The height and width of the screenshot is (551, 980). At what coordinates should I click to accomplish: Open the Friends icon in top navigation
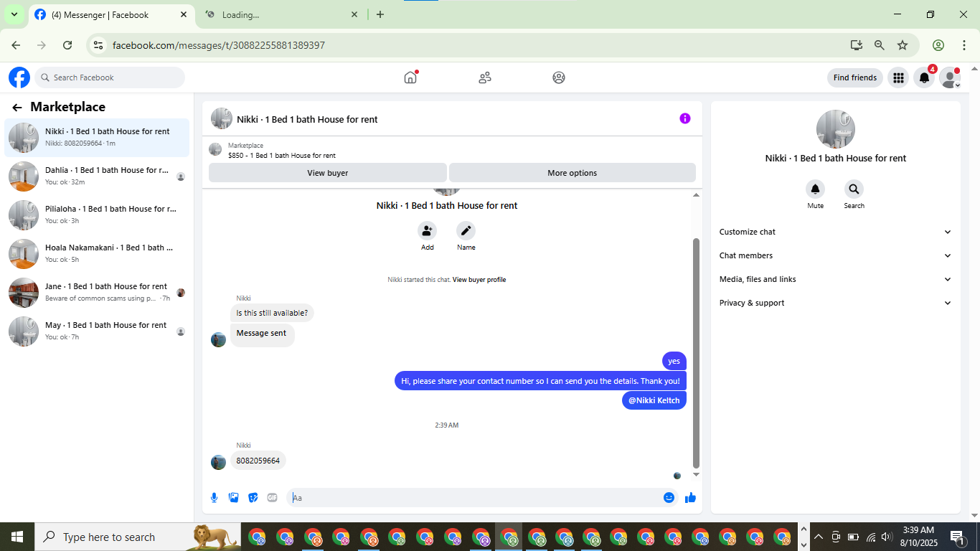[485, 77]
